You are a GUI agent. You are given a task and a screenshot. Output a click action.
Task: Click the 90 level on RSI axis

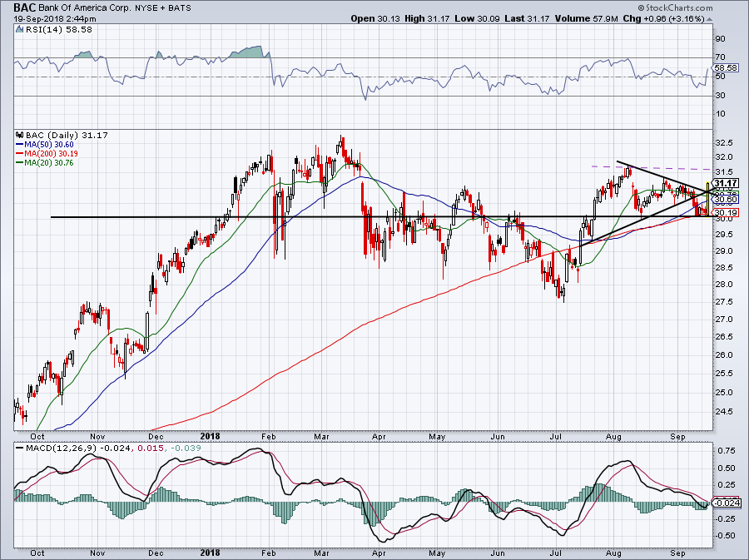[721, 38]
